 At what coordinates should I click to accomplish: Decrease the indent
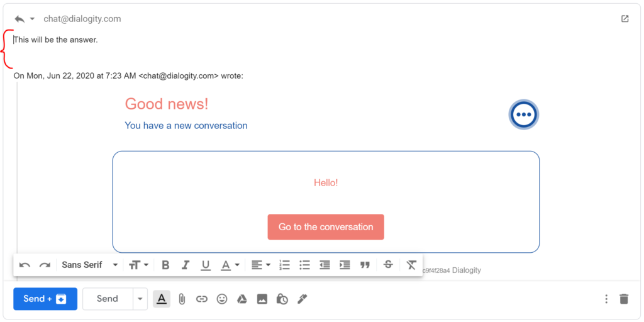(325, 265)
